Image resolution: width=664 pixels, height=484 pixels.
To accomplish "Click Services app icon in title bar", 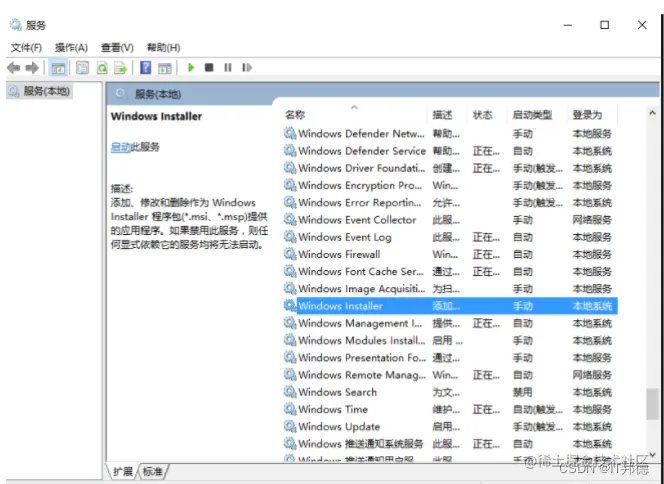I will 15,25.
